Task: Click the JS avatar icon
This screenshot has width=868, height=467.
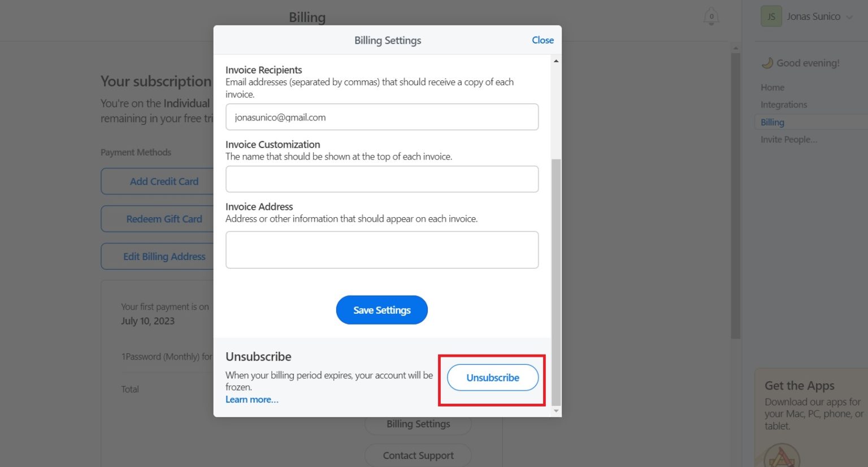Action: coord(771,16)
